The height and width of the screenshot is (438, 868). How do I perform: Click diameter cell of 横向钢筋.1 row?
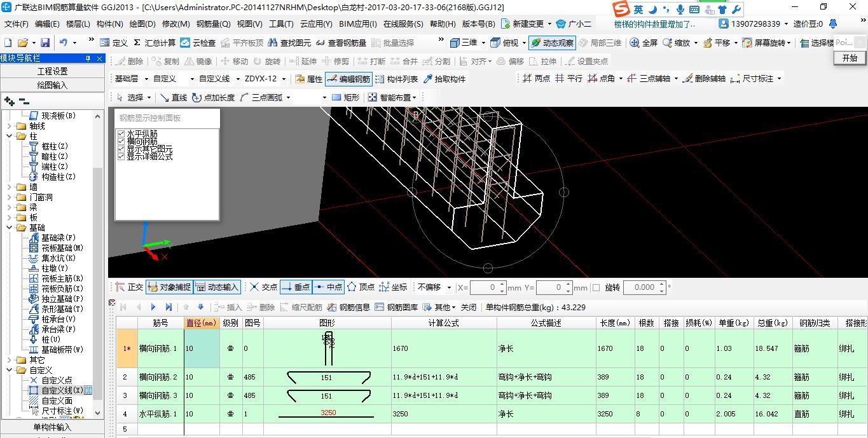click(x=202, y=348)
